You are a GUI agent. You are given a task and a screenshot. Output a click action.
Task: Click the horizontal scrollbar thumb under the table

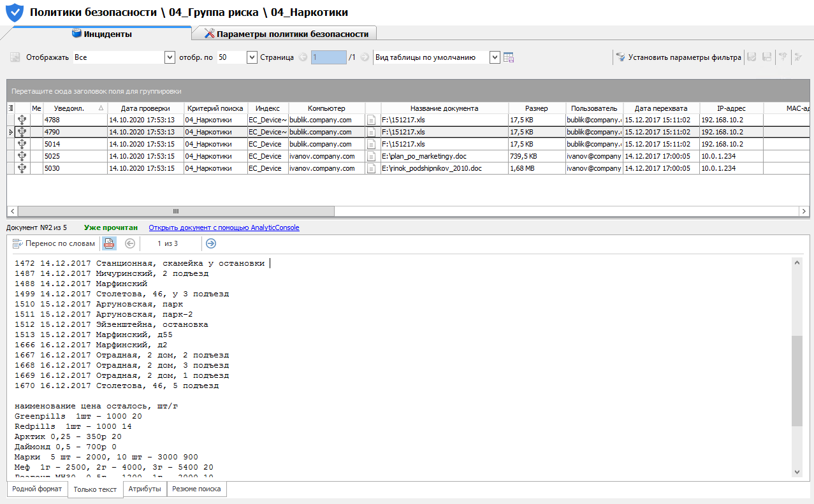pos(176,211)
